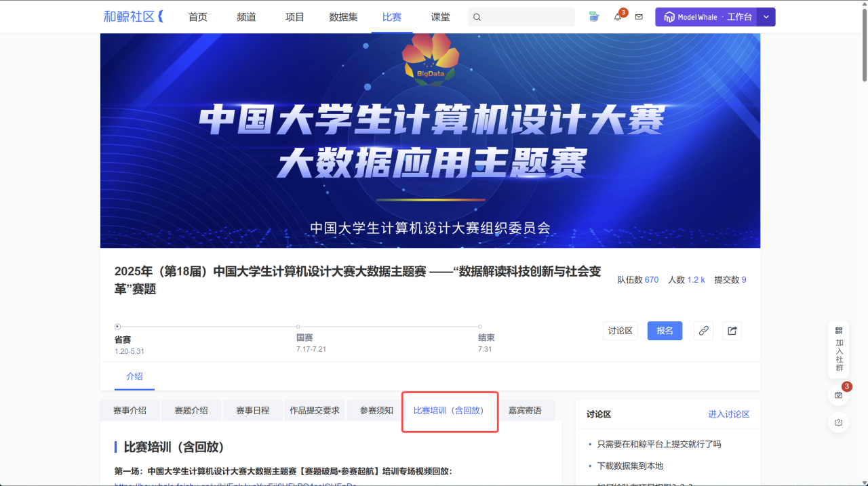This screenshot has width=868, height=486.
Task: Click the 7.17-7.21 date text
Action: coord(311,350)
